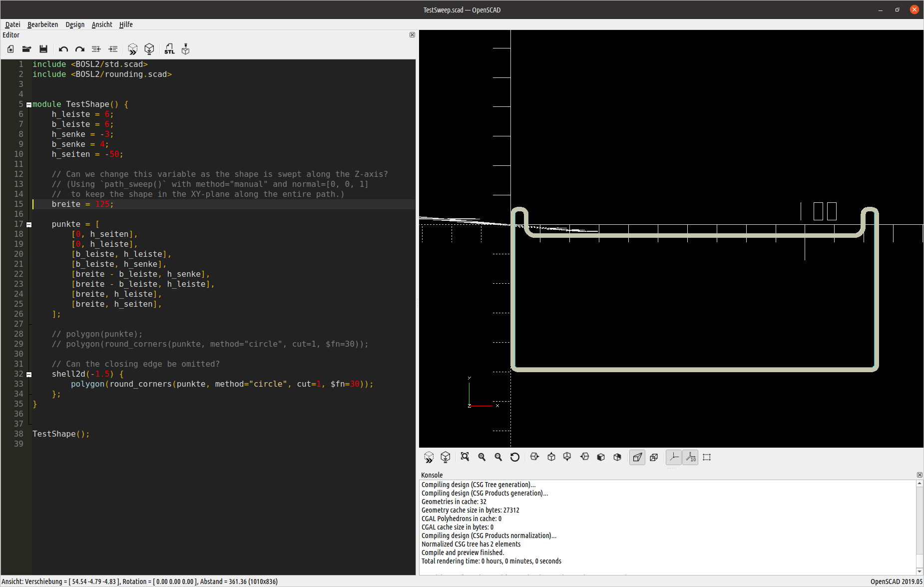Viewport: 924px width, 587px height.
Task: Close the Konsole panel
Action: point(920,475)
